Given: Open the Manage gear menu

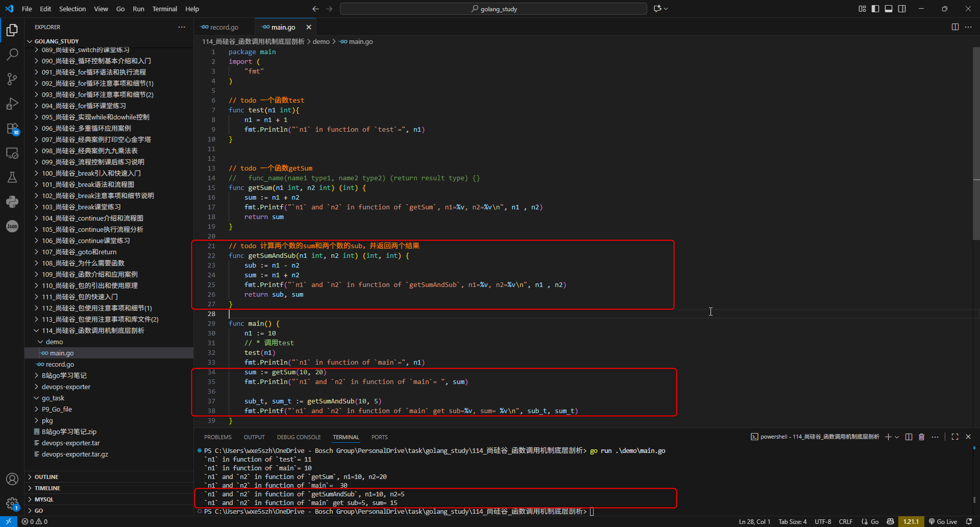Looking at the screenshot, I should click(12, 504).
